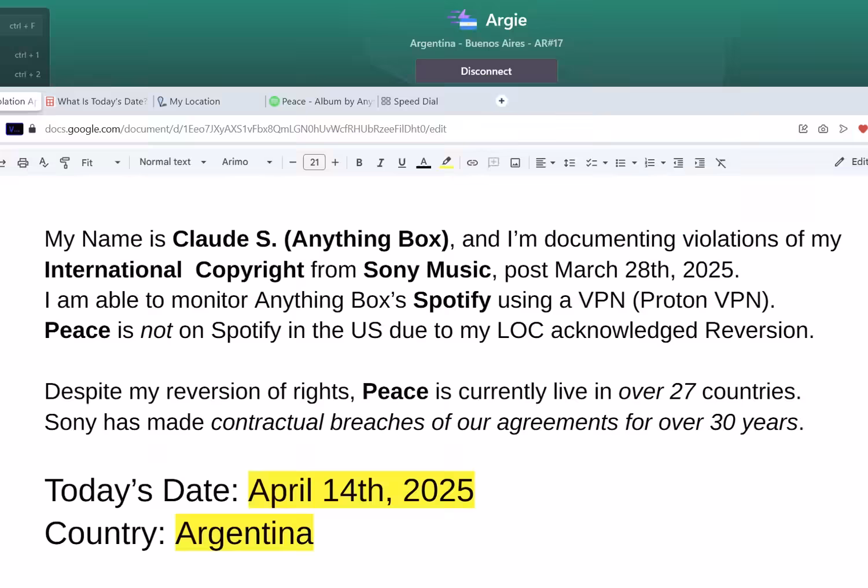Click the Add comment icon

click(x=494, y=163)
